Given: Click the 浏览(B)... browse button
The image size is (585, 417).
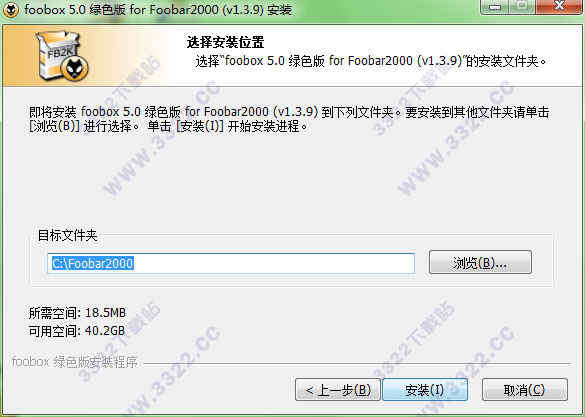Looking at the screenshot, I should click(x=480, y=262).
